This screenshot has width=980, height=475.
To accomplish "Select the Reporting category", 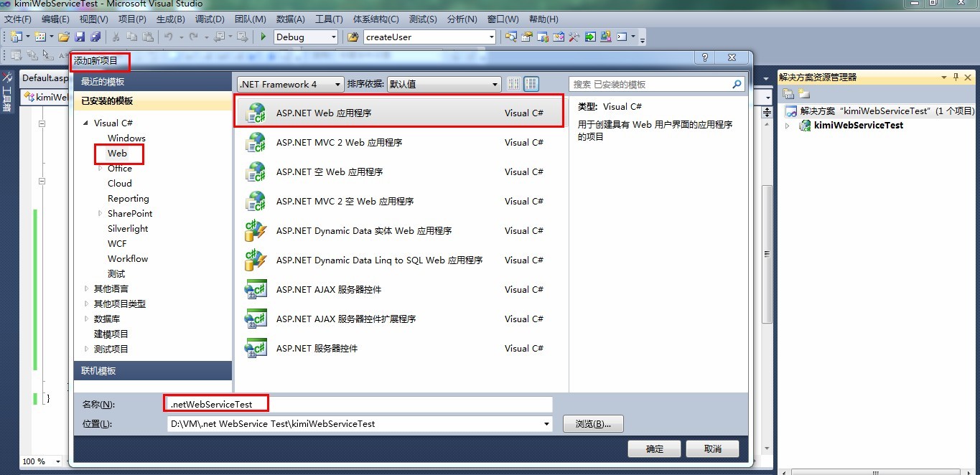I will click(x=129, y=198).
